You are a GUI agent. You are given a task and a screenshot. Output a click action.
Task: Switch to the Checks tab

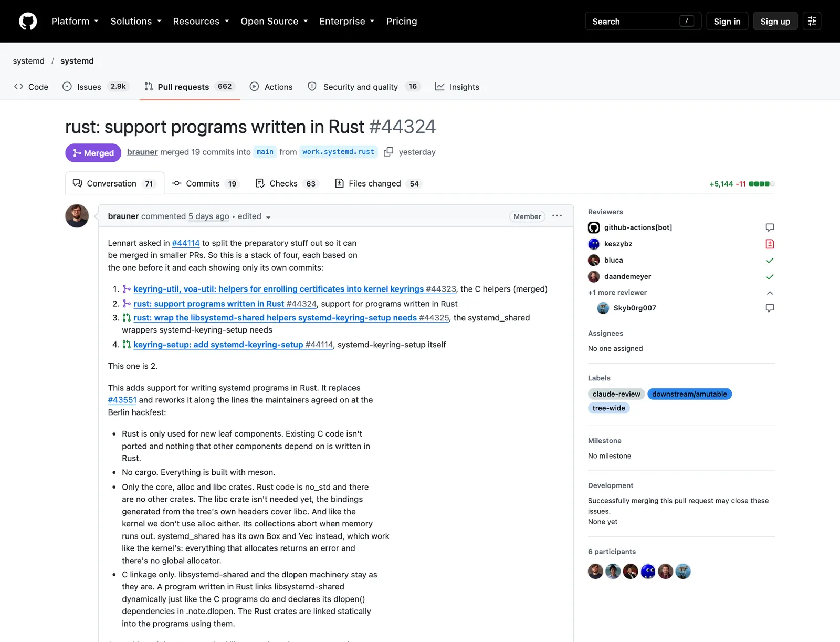tap(287, 183)
